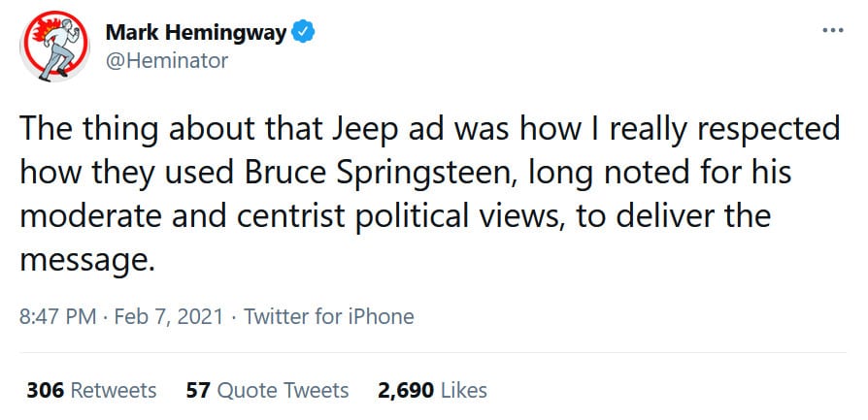This screenshot has width=868, height=420.
Task: Open the tweet options ellipsis menu
Action: [x=833, y=30]
